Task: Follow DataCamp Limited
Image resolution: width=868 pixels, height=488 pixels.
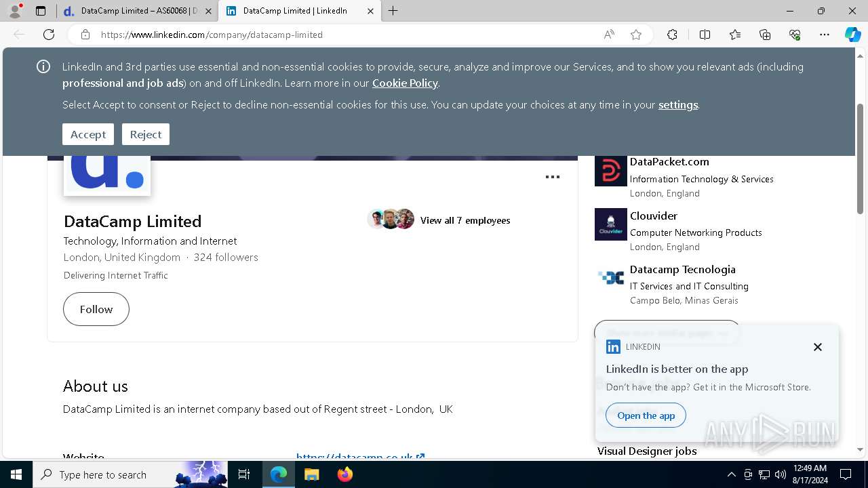Action: pyautogui.click(x=96, y=309)
